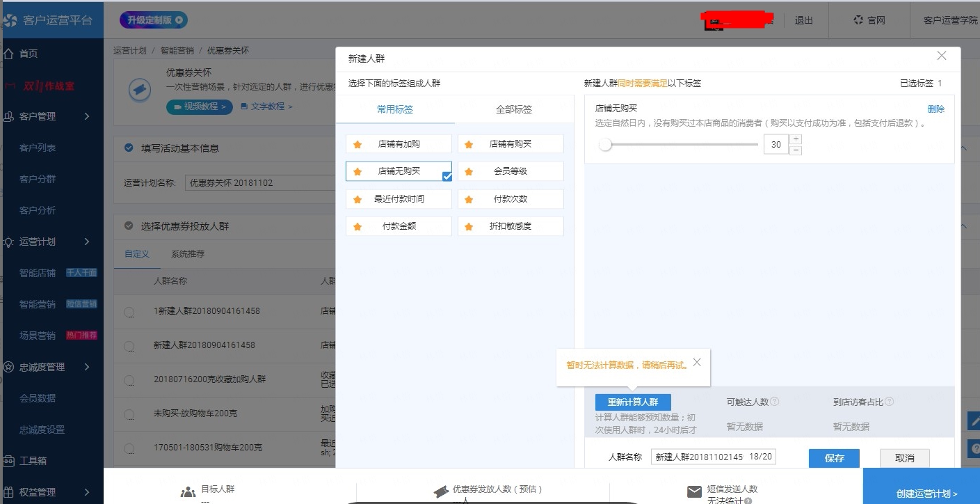Image resolution: width=980 pixels, height=504 pixels.
Task: Switch to the 系统推荐 tab
Action: [188, 254]
